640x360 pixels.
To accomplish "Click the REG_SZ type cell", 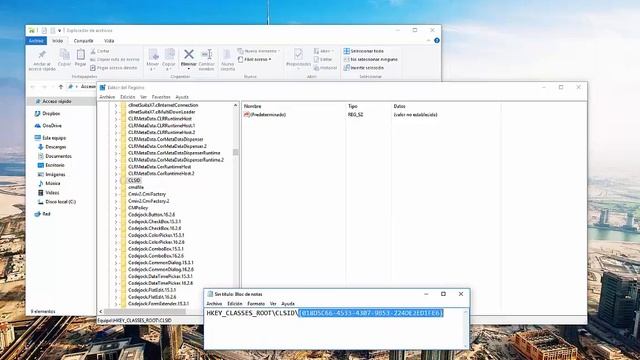I will [356, 115].
